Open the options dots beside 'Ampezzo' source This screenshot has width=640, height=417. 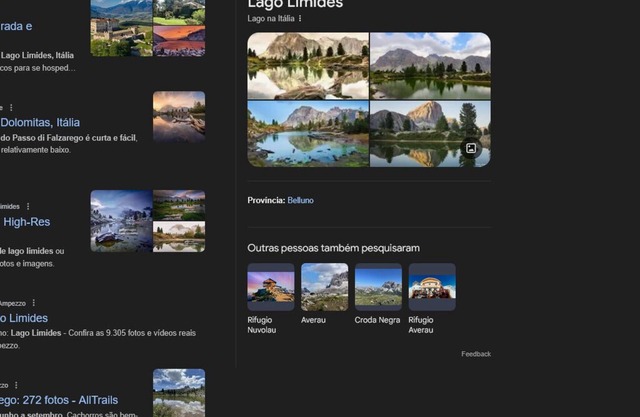(x=33, y=302)
